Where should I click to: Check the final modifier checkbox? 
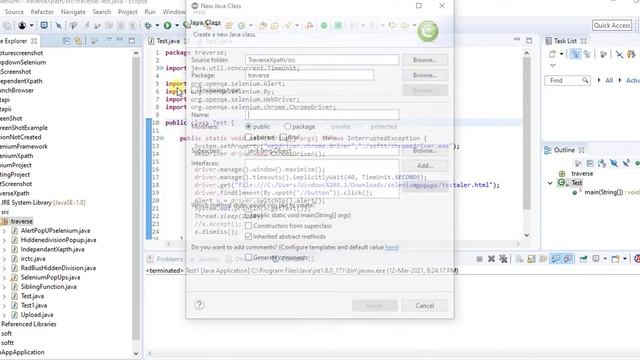[283, 137]
